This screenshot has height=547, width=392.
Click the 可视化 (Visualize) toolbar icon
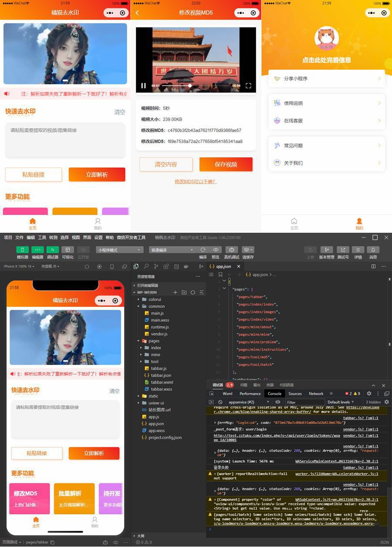(67, 249)
